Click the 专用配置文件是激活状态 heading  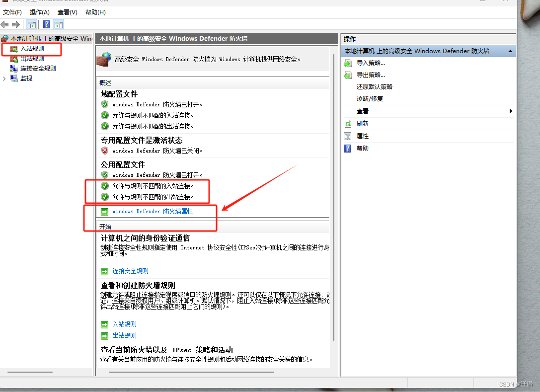click(x=142, y=140)
